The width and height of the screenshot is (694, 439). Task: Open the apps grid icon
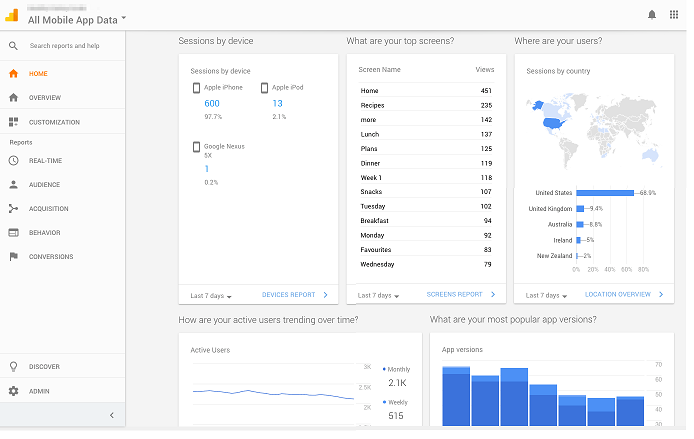[x=673, y=15]
